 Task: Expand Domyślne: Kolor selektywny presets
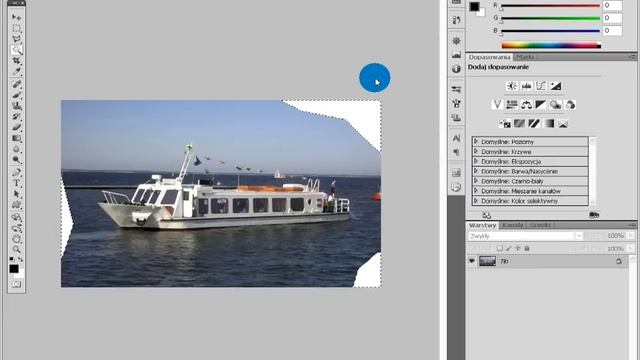[x=476, y=201]
